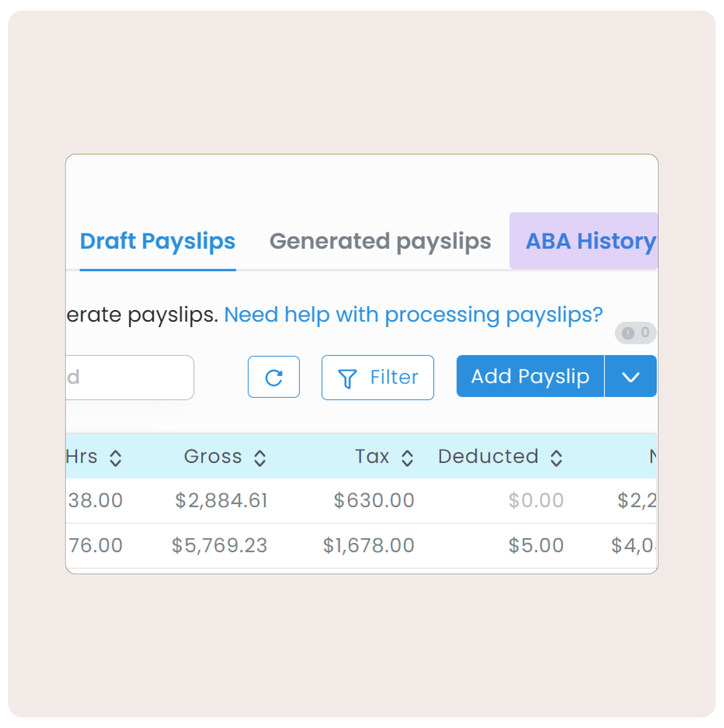Sort by Tax column arrows
724x728 pixels.
[408, 458]
